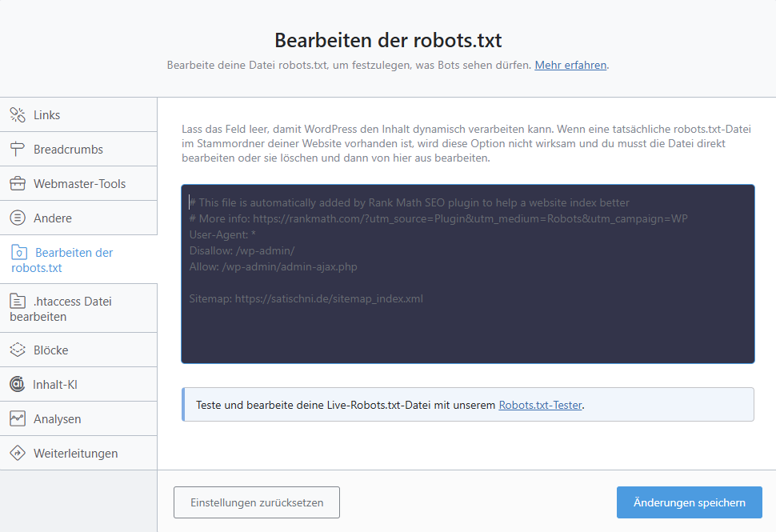Click the 'Sitemap: https://satischni.de/sitemap_index.xml' line

pyautogui.click(x=306, y=298)
